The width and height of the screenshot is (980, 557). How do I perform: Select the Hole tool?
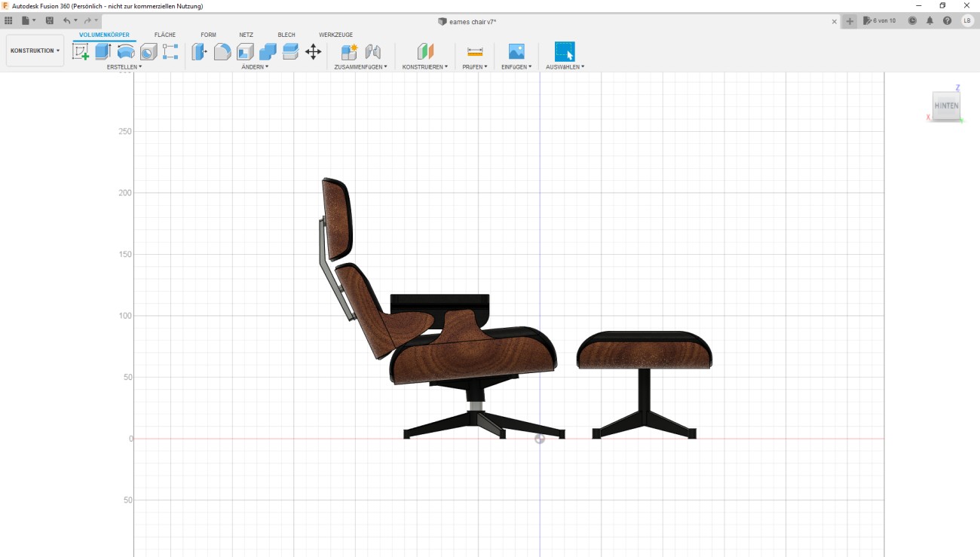pyautogui.click(x=149, y=51)
